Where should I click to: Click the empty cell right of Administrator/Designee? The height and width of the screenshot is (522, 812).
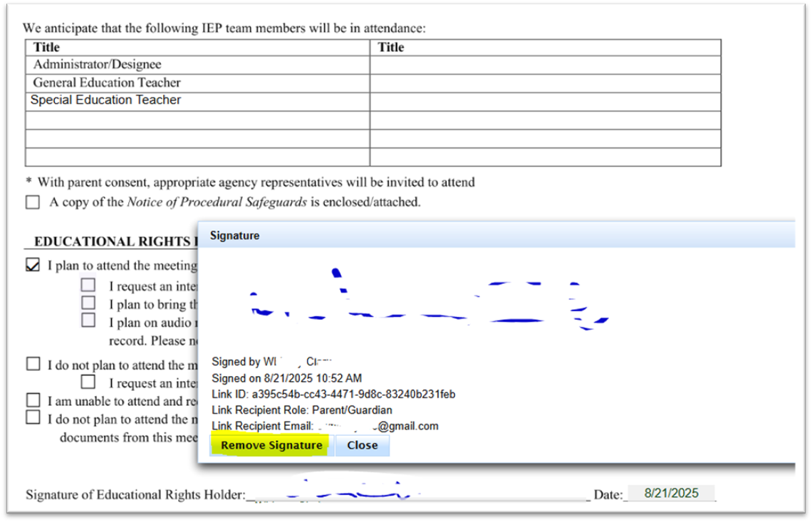coord(546,65)
